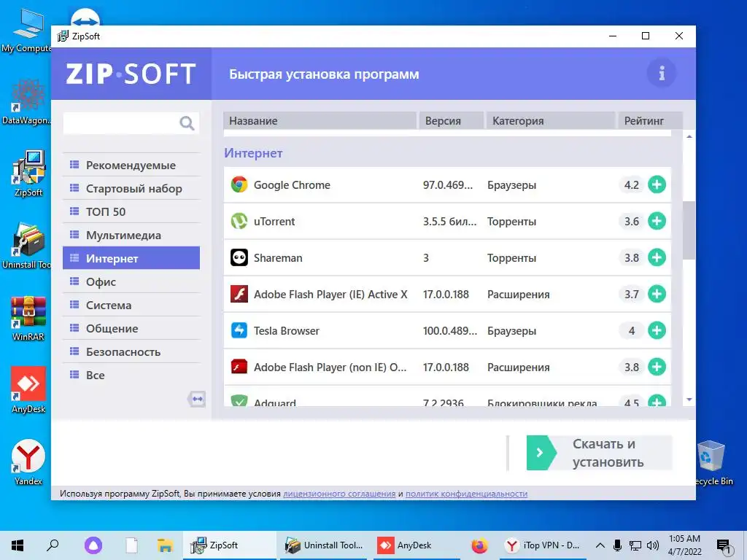Sort by Рейтинг column header
747x560 pixels.
650,120
